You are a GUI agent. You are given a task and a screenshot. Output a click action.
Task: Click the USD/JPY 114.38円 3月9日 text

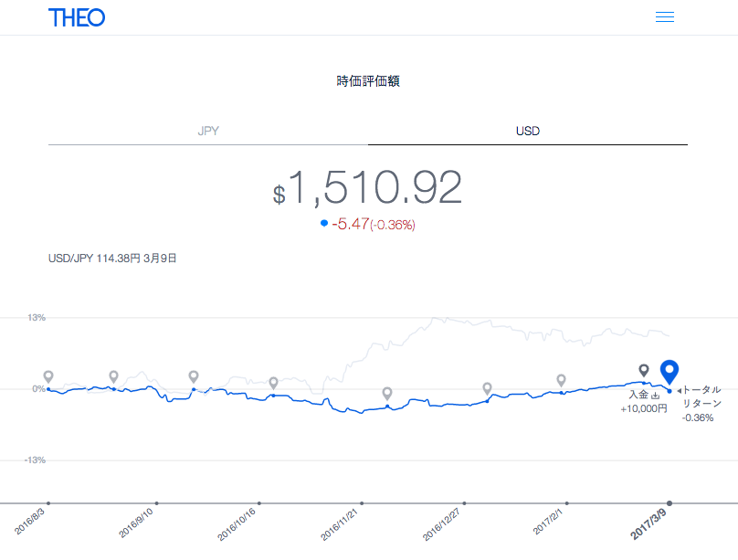coord(112,259)
